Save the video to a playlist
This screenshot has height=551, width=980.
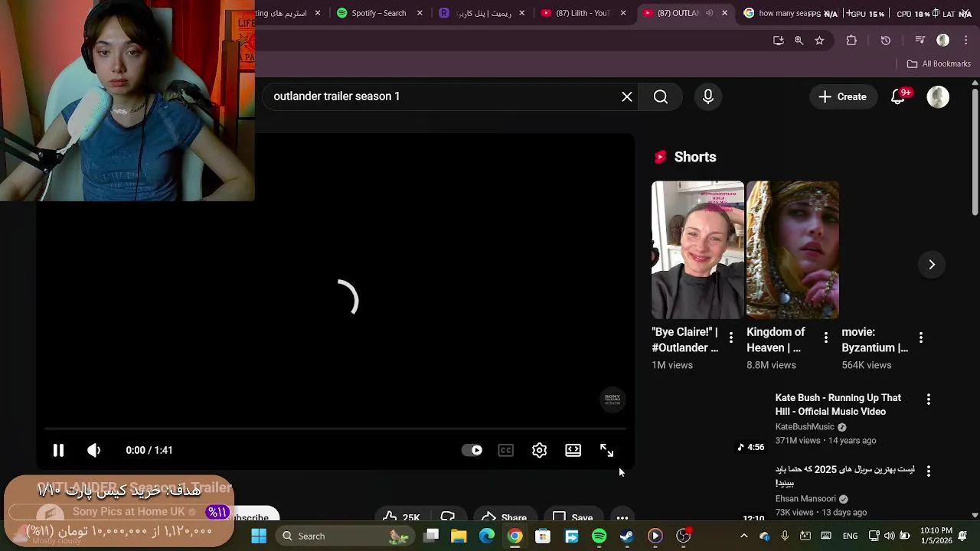[x=573, y=517]
